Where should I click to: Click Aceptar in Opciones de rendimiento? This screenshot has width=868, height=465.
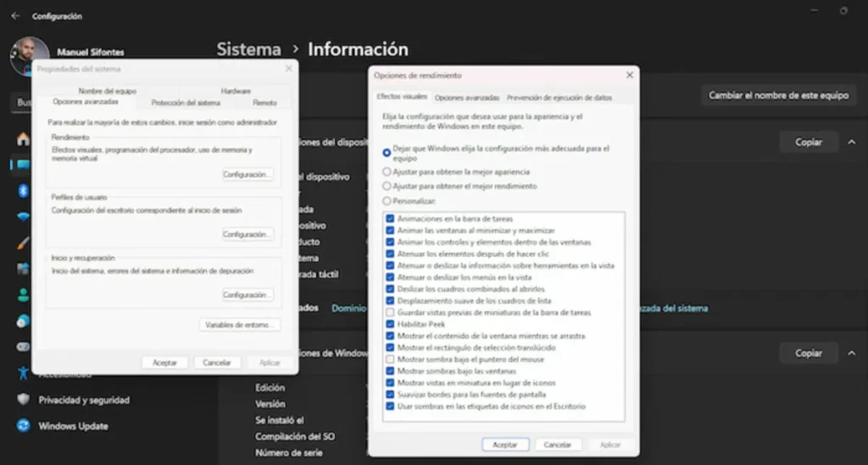505,445
